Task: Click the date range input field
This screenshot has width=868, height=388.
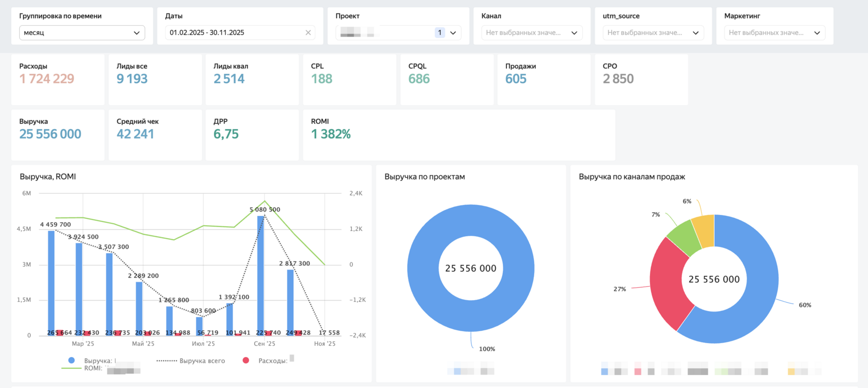Action: [x=240, y=33]
